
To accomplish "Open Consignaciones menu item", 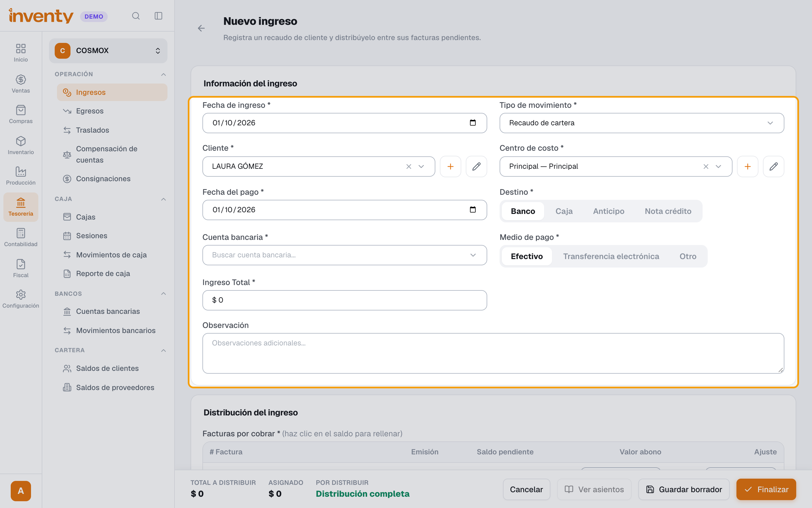I will tap(112, 179).
